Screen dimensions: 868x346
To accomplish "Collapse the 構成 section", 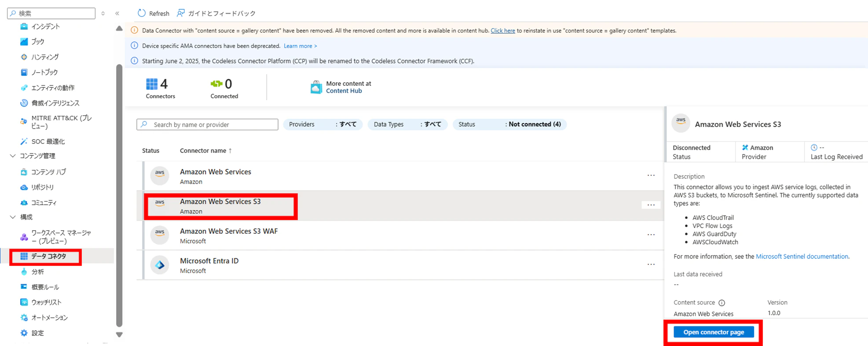I will [x=13, y=217].
